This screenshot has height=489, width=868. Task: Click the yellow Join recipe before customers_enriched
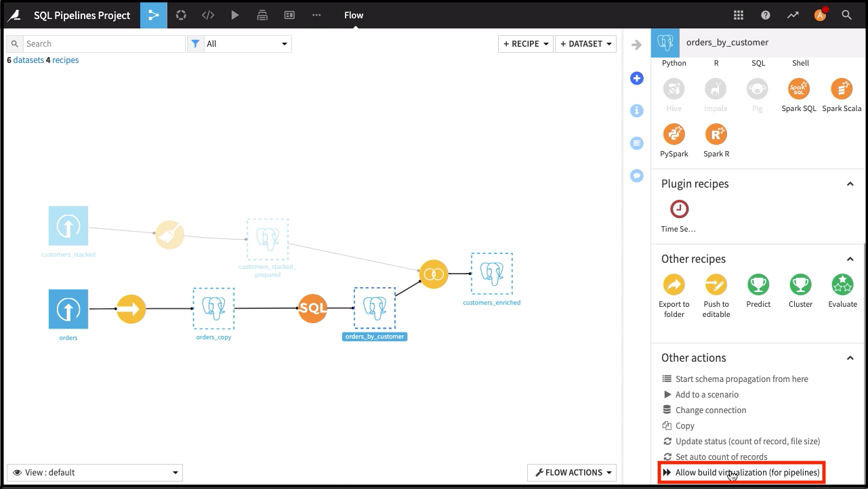[434, 274]
